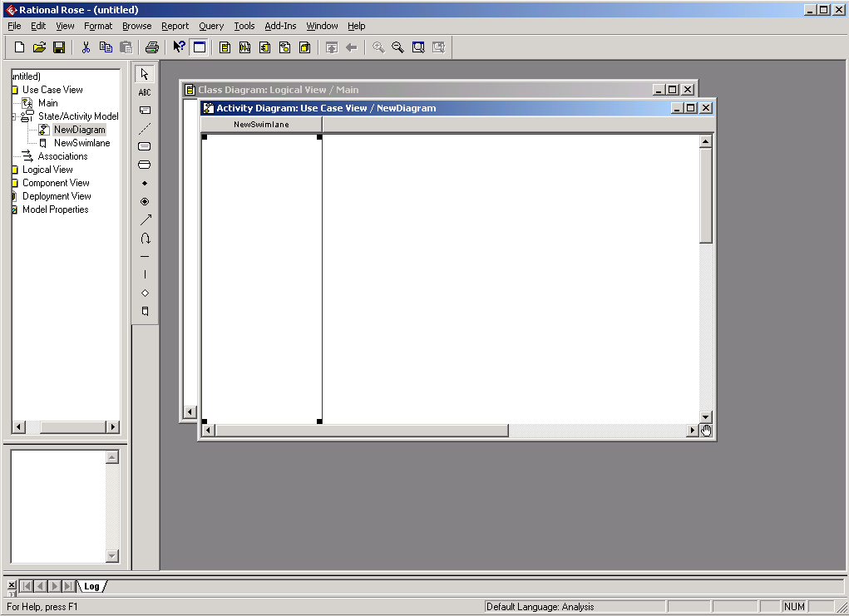Toggle the View Documentation window button

pyautogui.click(x=200, y=47)
